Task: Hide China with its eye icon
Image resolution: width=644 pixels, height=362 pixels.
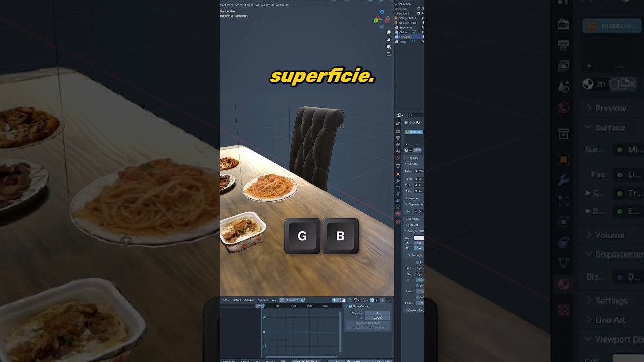Action: (423, 32)
